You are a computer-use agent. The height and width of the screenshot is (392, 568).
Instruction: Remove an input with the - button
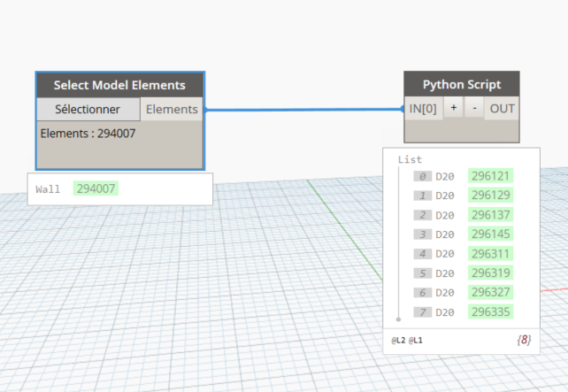(x=474, y=108)
